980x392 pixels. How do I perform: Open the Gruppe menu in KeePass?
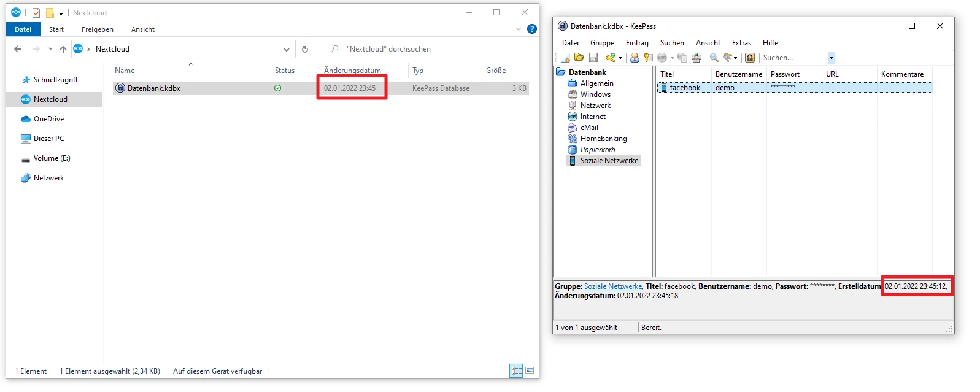(x=602, y=43)
